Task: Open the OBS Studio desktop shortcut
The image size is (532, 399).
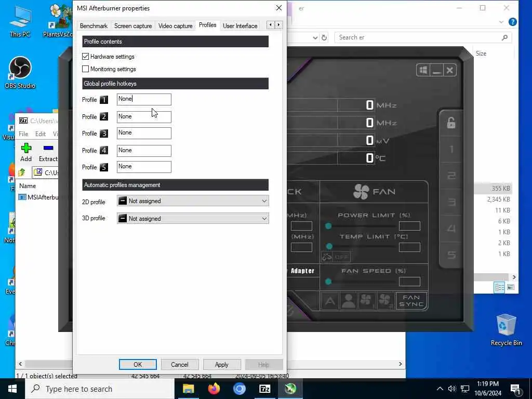Action: [x=20, y=73]
